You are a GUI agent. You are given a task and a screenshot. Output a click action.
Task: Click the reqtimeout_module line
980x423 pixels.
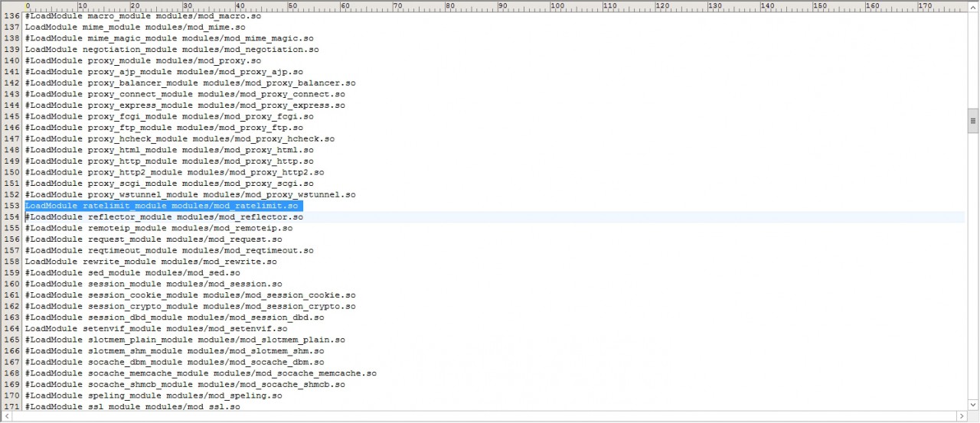tap(169, 251)
